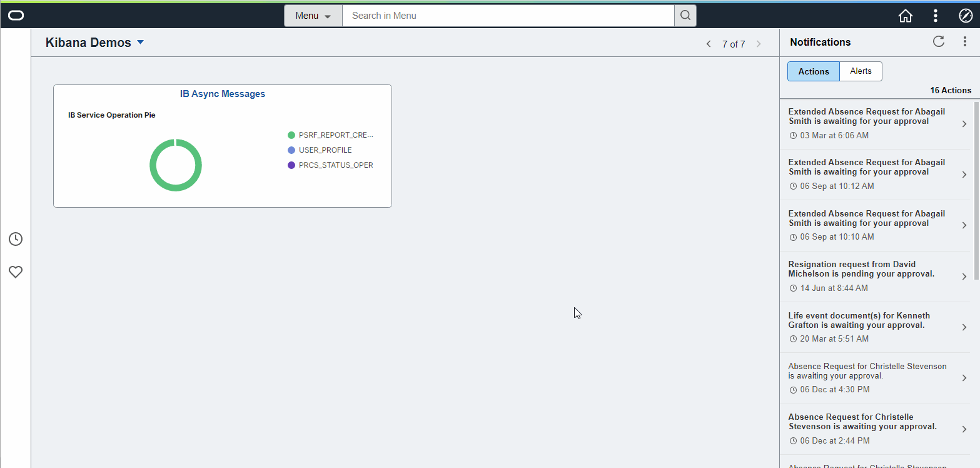Go to the previous homepage arrow

tap(709, 44)
